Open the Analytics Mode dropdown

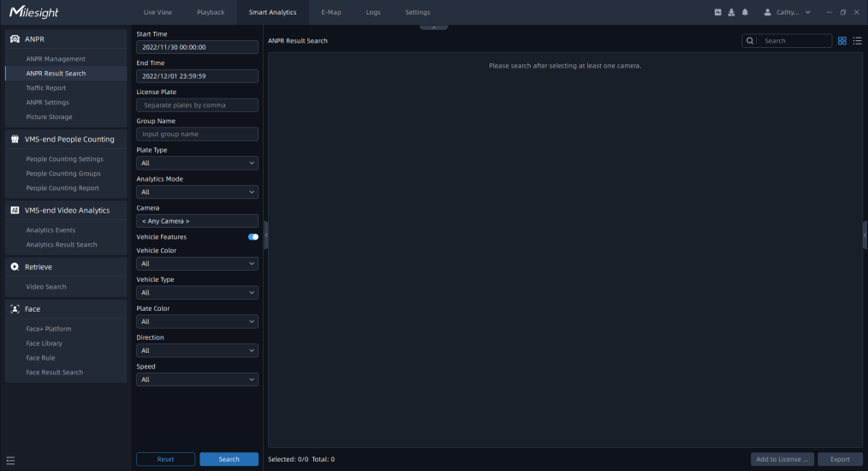[x=197, y=193]
